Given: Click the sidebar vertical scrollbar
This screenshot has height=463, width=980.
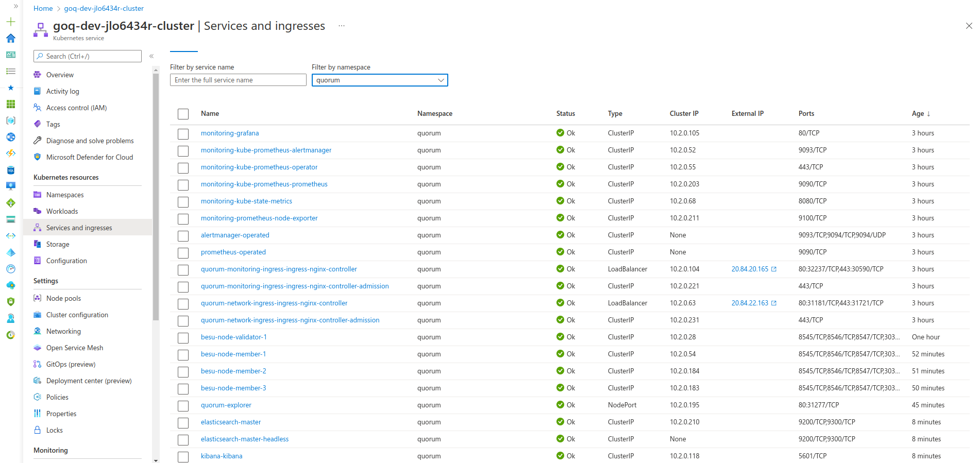Looking at the screenshot, I should coord(156,196).
